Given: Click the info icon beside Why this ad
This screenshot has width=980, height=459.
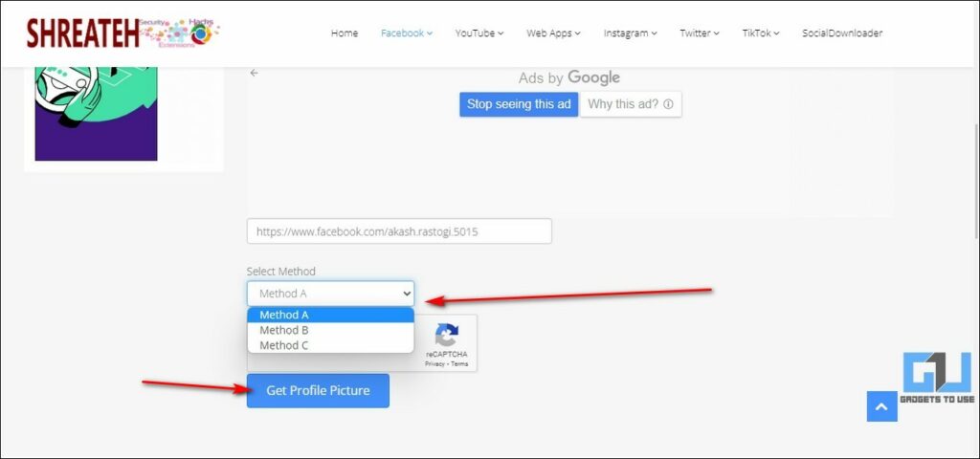Looking at the screenshot, I should [668, 104].
